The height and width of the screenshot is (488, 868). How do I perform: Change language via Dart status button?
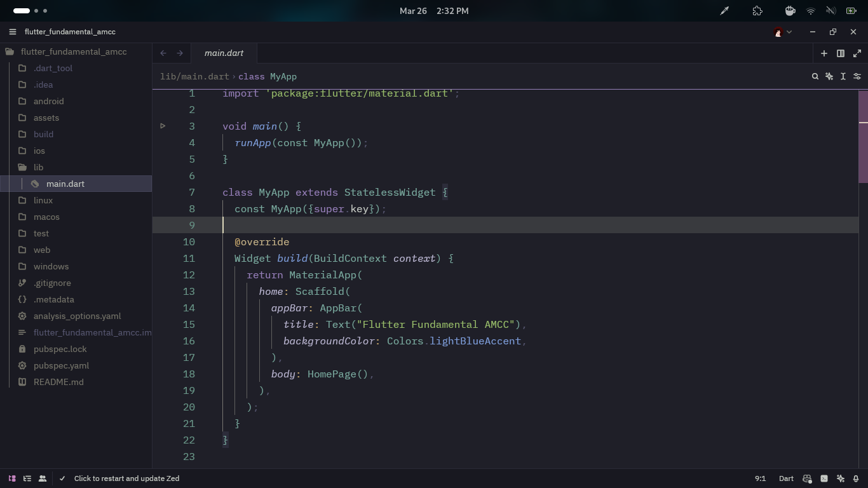tap(786, 478)
